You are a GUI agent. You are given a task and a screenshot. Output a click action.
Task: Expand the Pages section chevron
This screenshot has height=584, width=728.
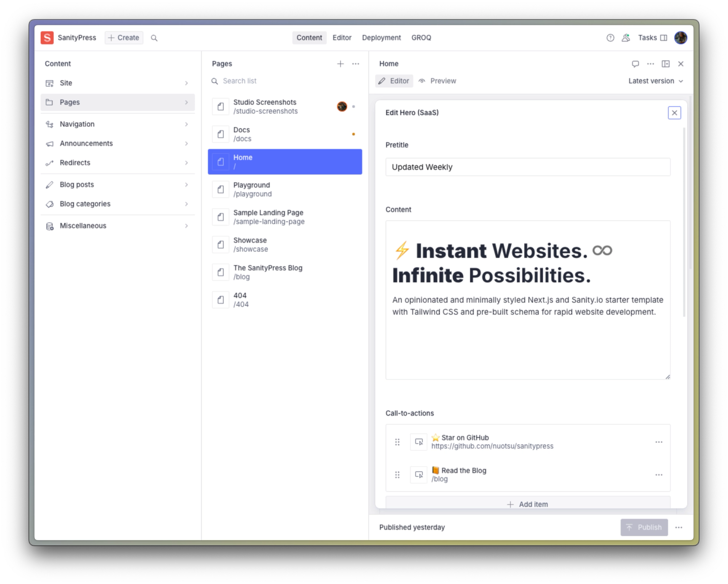[x=186, y=102]
